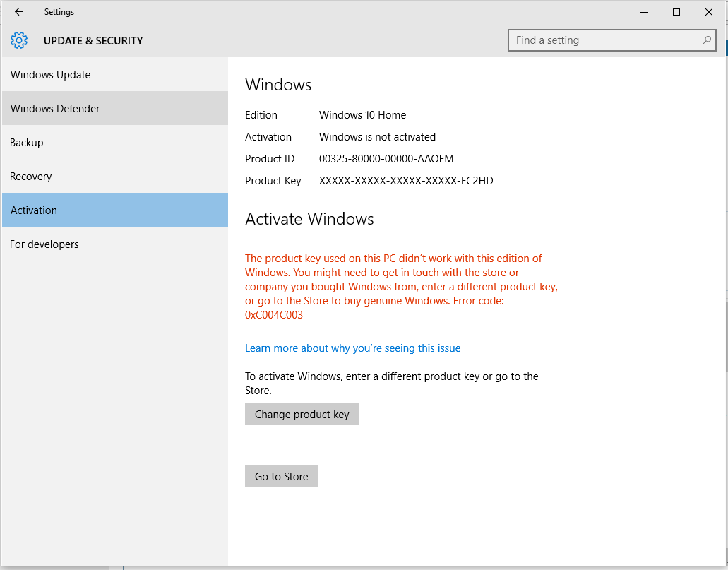Open Recovery settings
Viewport: 728px width, 570px height.
31,176
